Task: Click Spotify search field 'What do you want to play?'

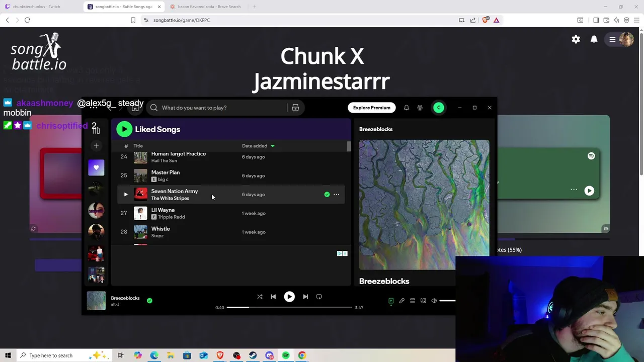Action: pos(216,108)
